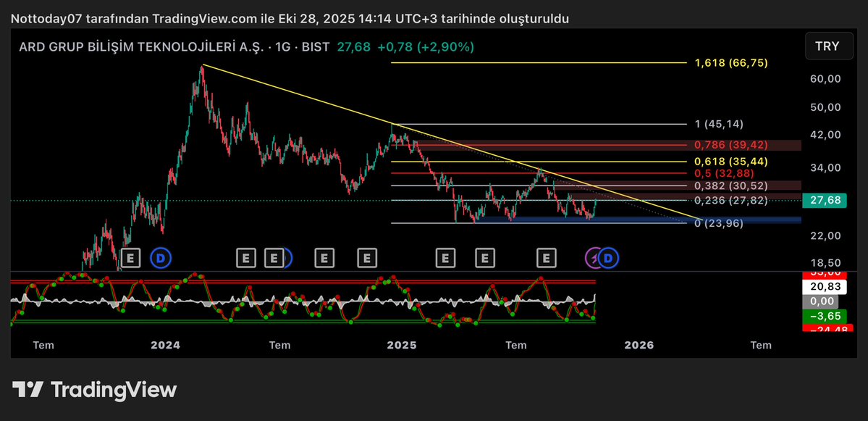868x421 pixels.
Task: Click the 34,00 price axis label
Action: coord(825,168)
